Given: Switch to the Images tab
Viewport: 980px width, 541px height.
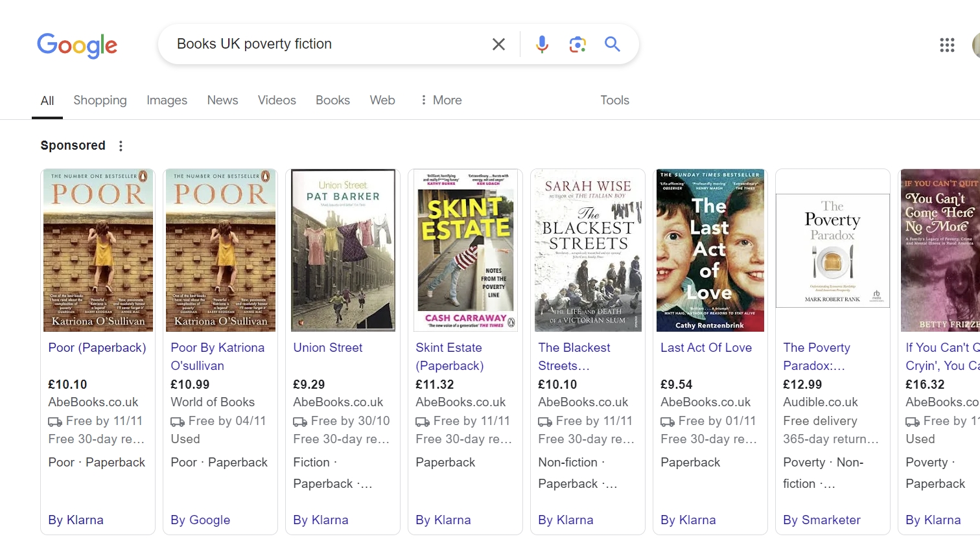Looking at the screenshot, I should pos(167,100).
